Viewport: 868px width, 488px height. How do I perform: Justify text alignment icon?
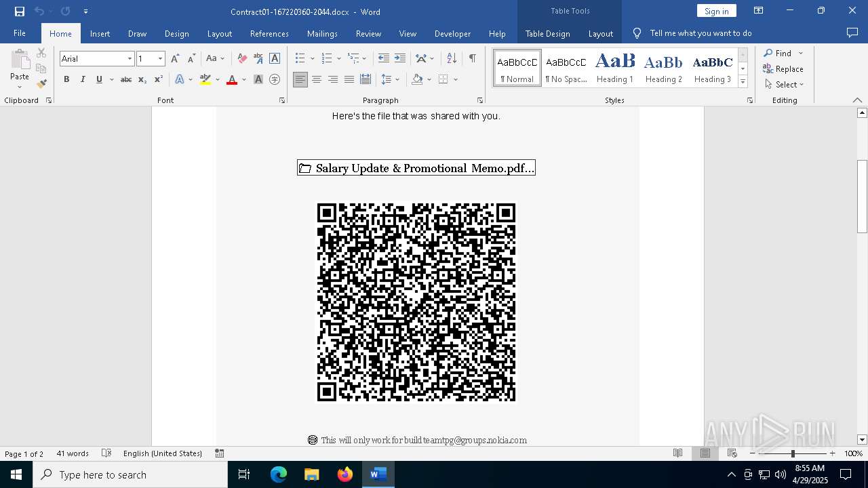[349, 79]
